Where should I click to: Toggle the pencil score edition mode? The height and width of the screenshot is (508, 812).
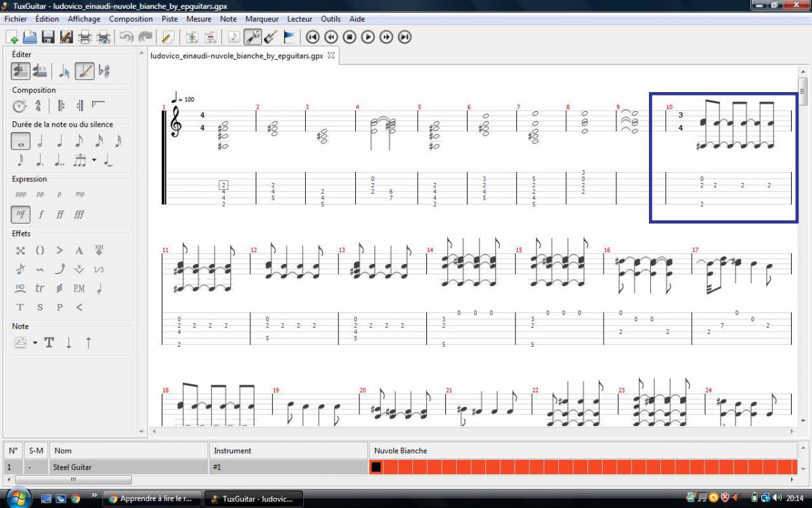[85, 70]
